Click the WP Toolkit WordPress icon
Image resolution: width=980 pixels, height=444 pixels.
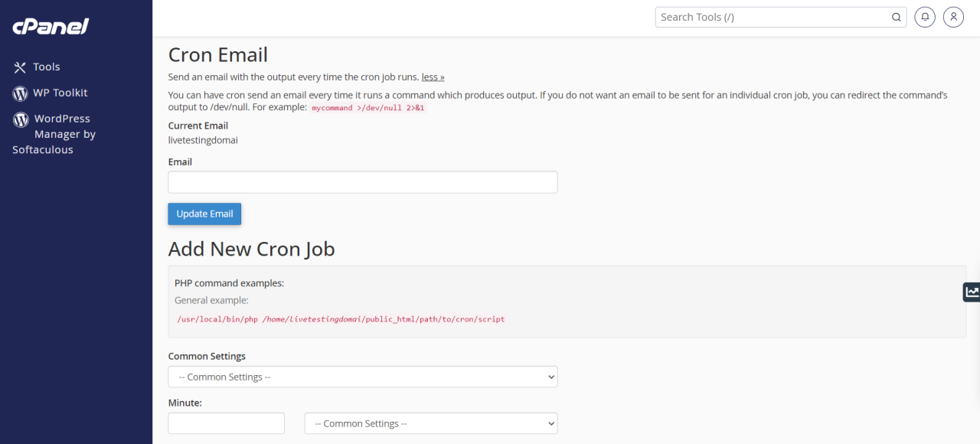click(x=21, y=93)
